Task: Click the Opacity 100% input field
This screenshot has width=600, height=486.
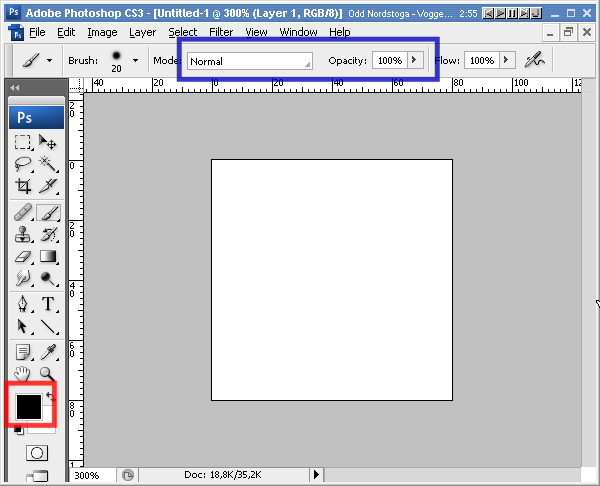Action: click(390, 60)
